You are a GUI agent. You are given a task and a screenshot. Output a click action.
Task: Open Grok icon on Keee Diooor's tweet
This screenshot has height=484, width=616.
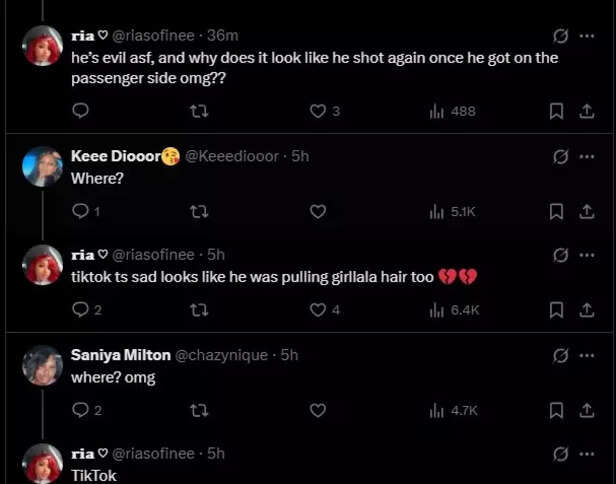click(561, 156)
